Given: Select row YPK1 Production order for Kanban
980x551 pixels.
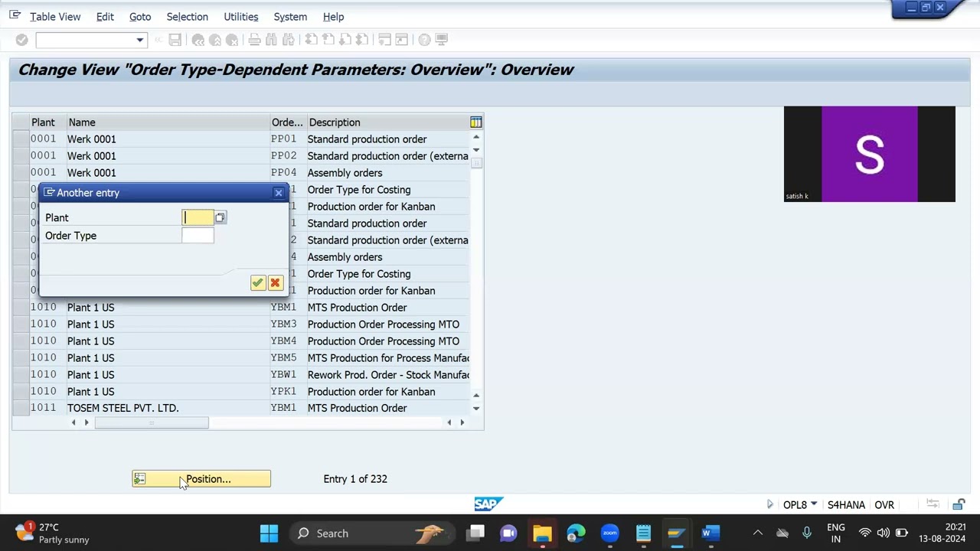Looking at the screenshot, I should 20,392.
